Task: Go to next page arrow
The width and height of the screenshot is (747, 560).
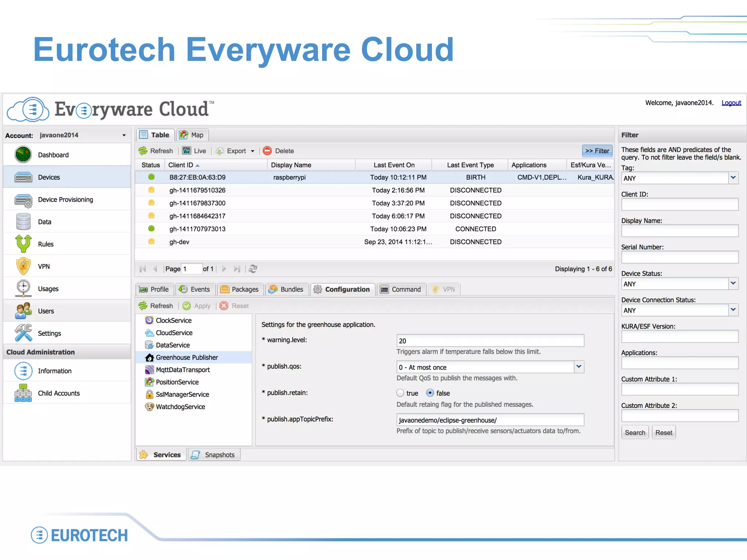Action: [224, 269]
